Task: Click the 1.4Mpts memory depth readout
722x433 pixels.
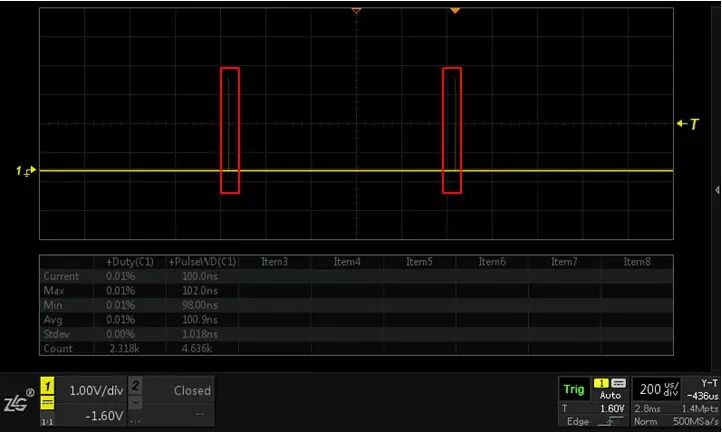Action: point(699,409)
